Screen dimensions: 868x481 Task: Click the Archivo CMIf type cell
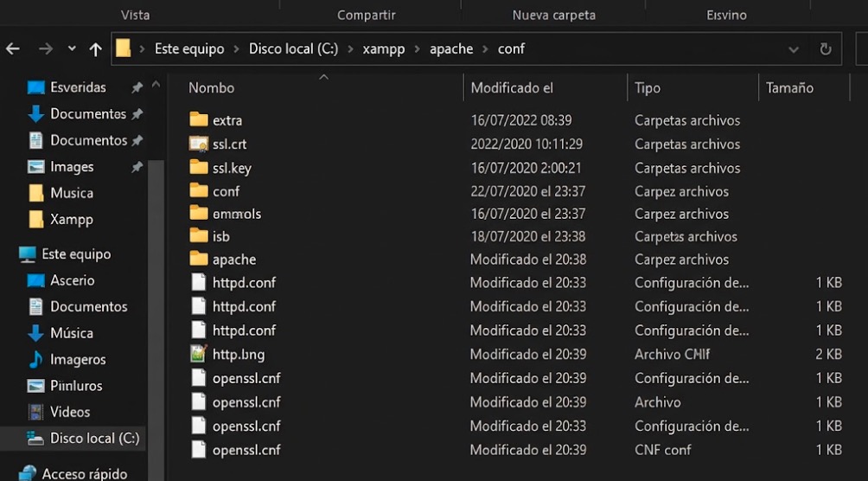tap(672, 354)
